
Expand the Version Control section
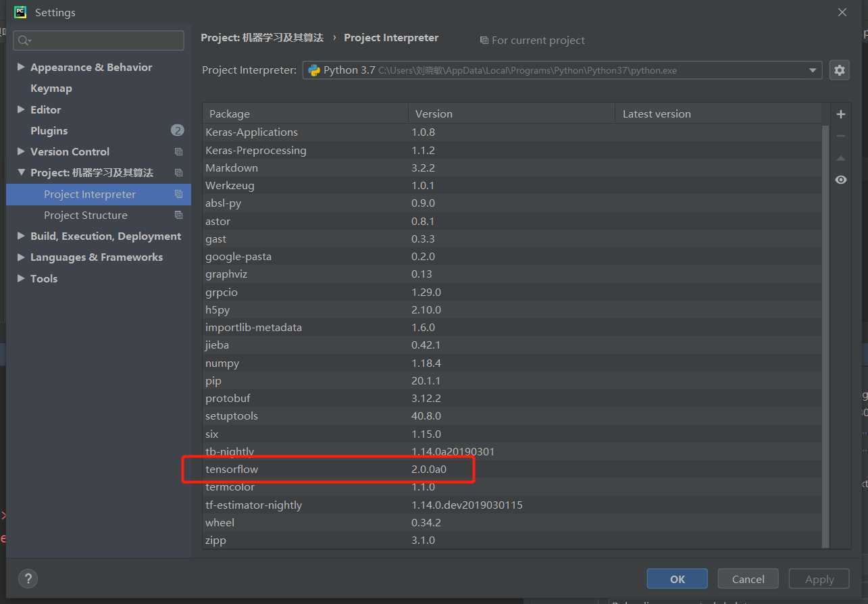click(x=21, y=151)
